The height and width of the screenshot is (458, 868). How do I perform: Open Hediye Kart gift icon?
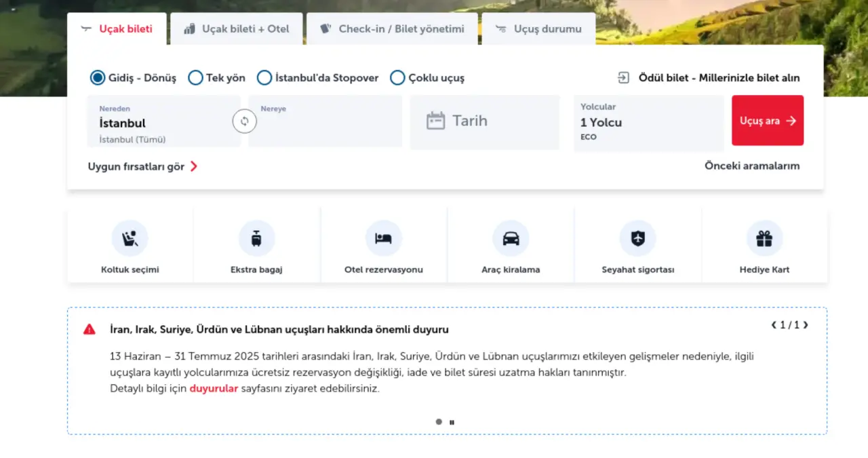point(764,238)
